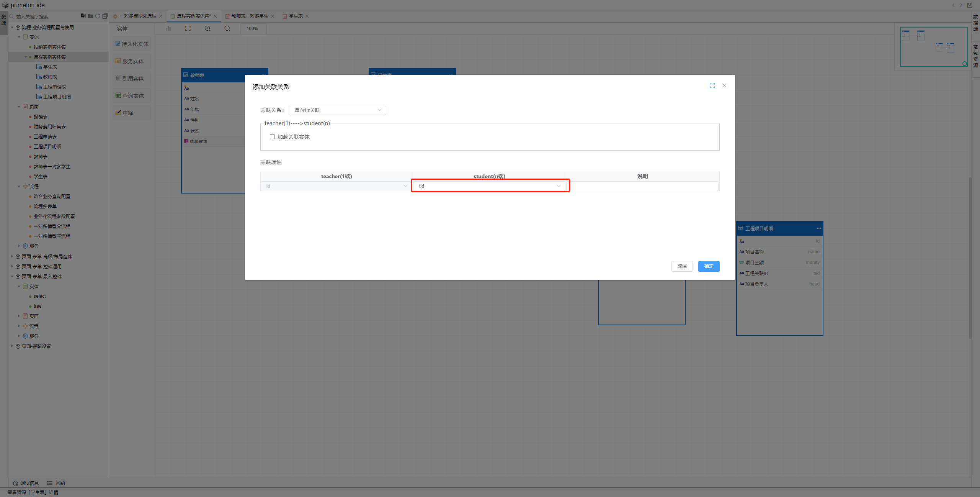Click the new folder icon in resource panel
The image size is (980, 497).
pos(90,16)
